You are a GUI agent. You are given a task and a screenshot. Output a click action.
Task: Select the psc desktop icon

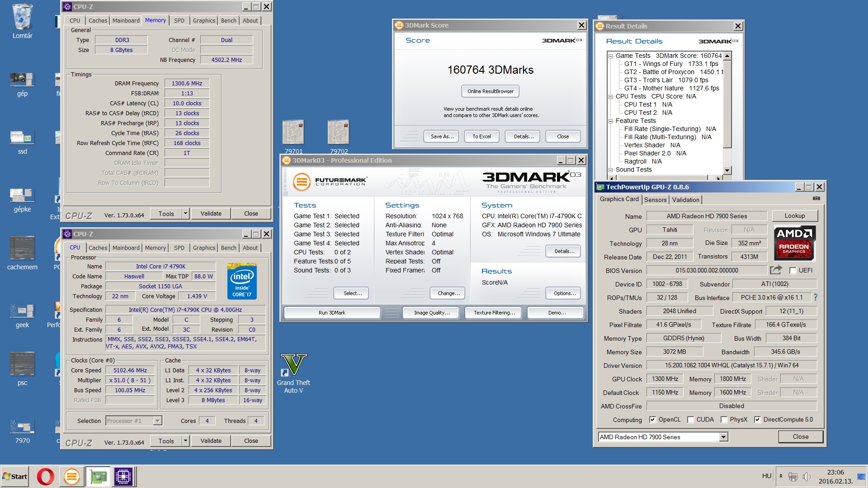coord(22,369)
